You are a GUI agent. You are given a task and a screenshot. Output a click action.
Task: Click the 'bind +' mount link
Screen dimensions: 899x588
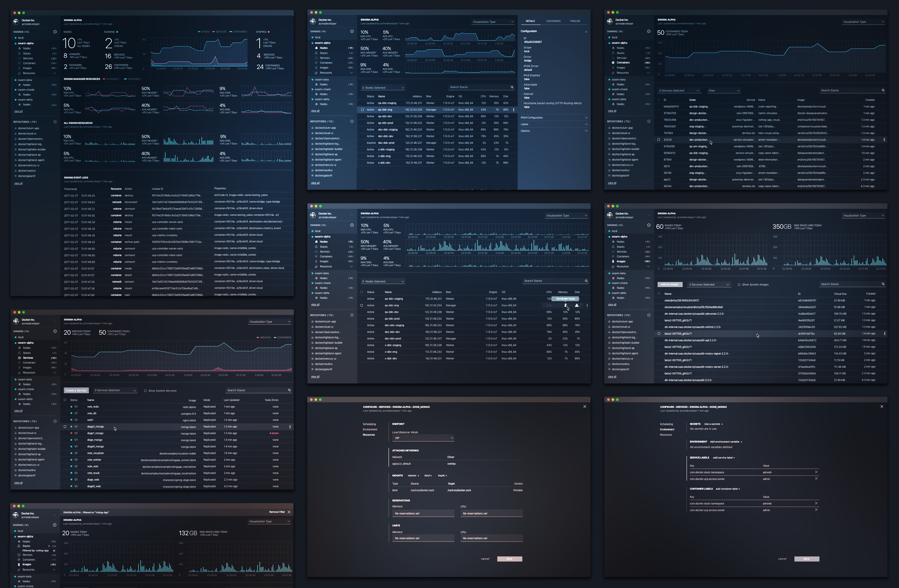(428, 476)
